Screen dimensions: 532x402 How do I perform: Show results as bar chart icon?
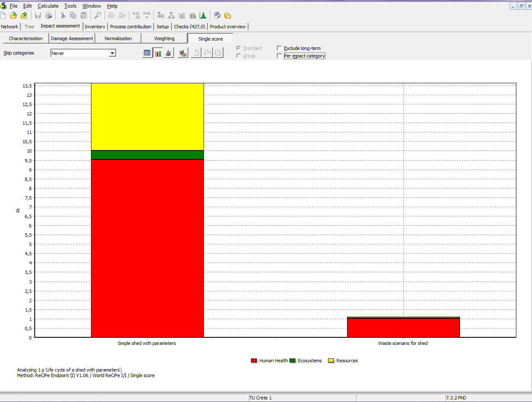pyautogui.click(x=158, y=53)
